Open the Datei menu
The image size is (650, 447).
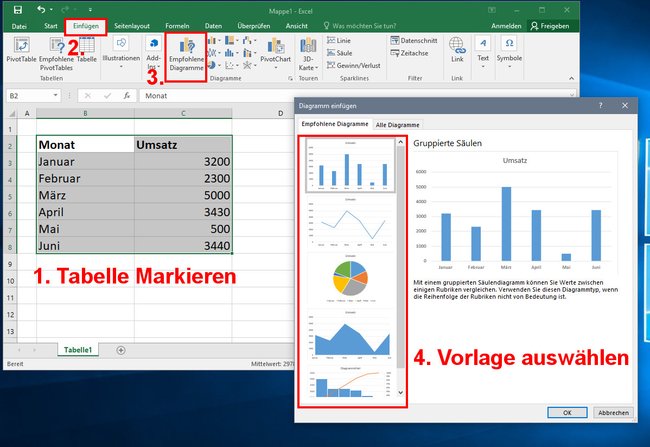(x=19, y=26)
